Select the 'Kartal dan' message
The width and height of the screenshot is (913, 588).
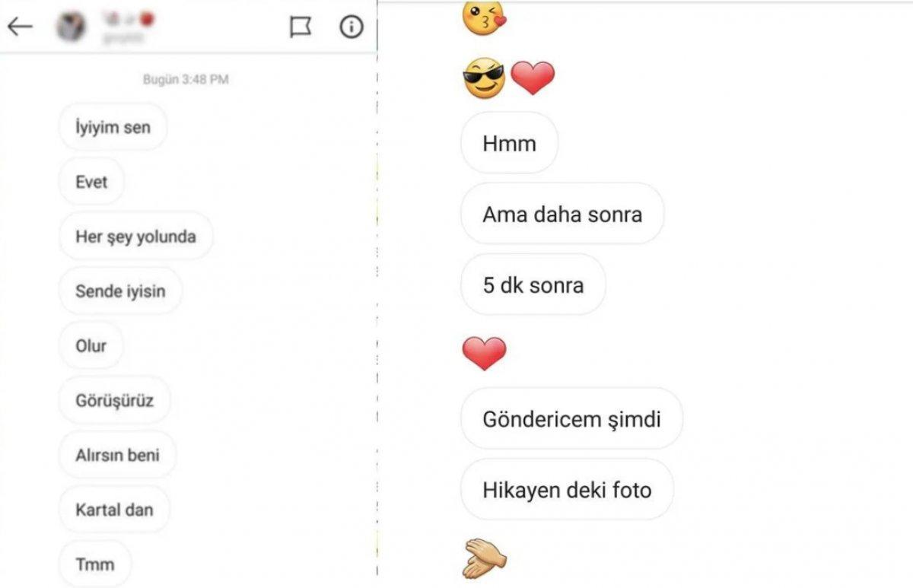114,510
